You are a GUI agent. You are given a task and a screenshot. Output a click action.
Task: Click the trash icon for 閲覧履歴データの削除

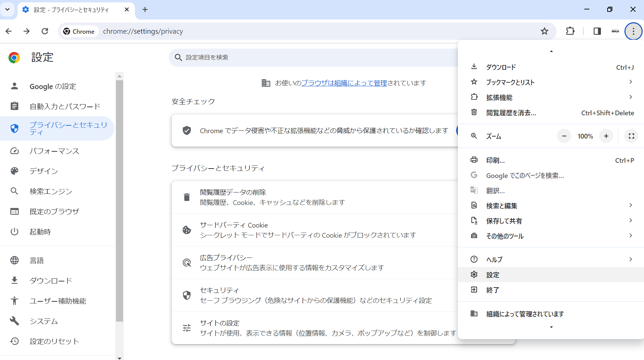187,197
